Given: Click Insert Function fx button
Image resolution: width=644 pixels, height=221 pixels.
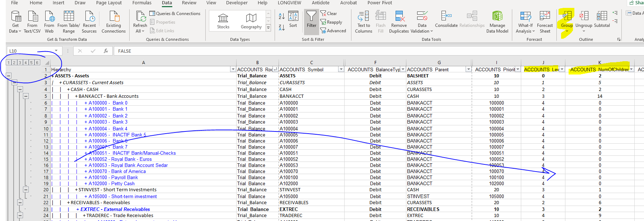Looking at the screenshot, I should [x=106, y=51].
